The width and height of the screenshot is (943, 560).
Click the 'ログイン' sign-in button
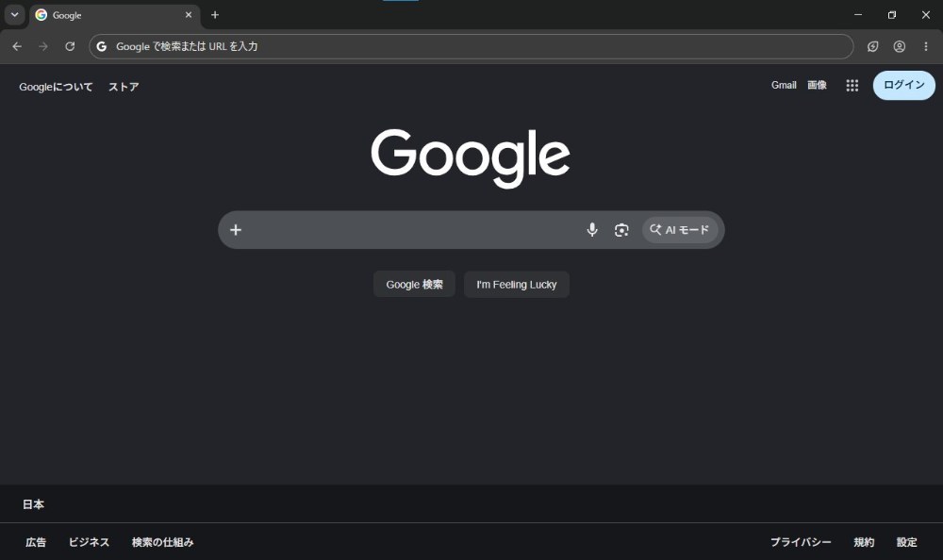tap(904, 86)
